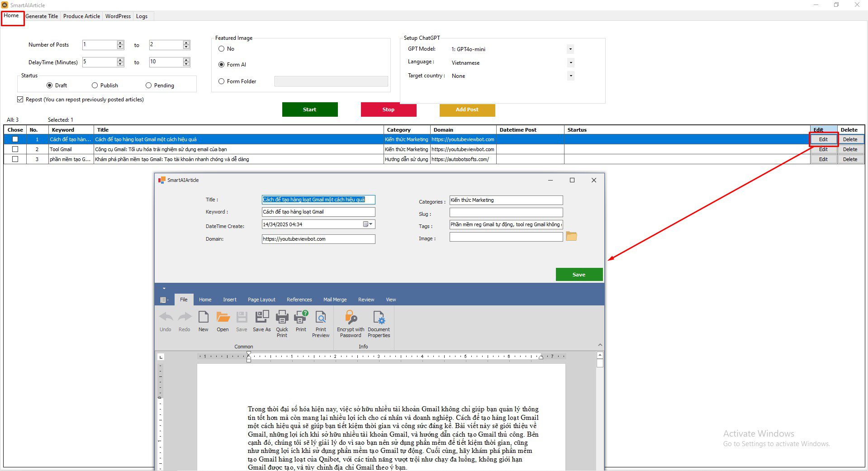The width and height of the screenshot is (868, 471).
Task: Collapse the editor ribbon with chevron
Action: pos(600,345)
